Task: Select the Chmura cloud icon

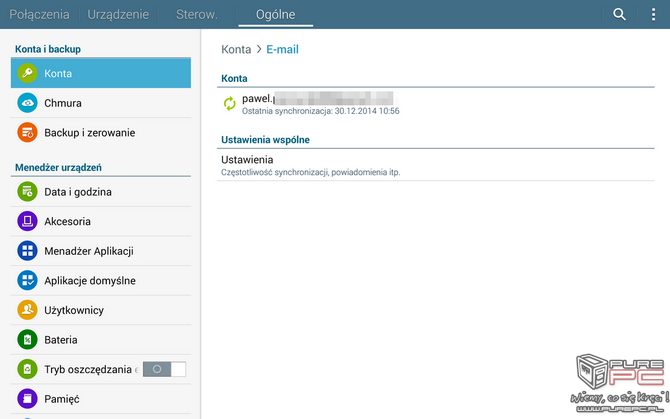Action: pyautogui.click(x=27, y=103)
